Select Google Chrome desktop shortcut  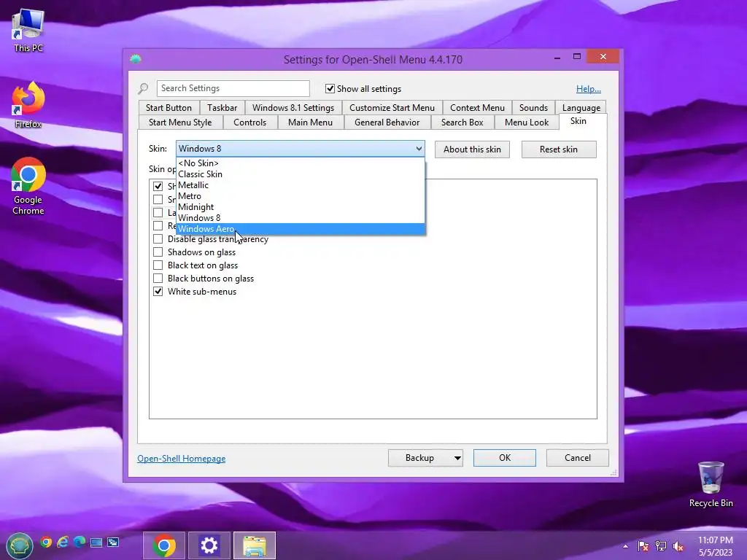(x=28, y=186)
